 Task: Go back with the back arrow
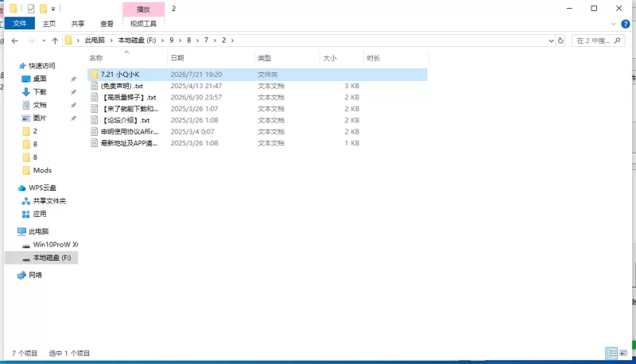pos(14,41)
